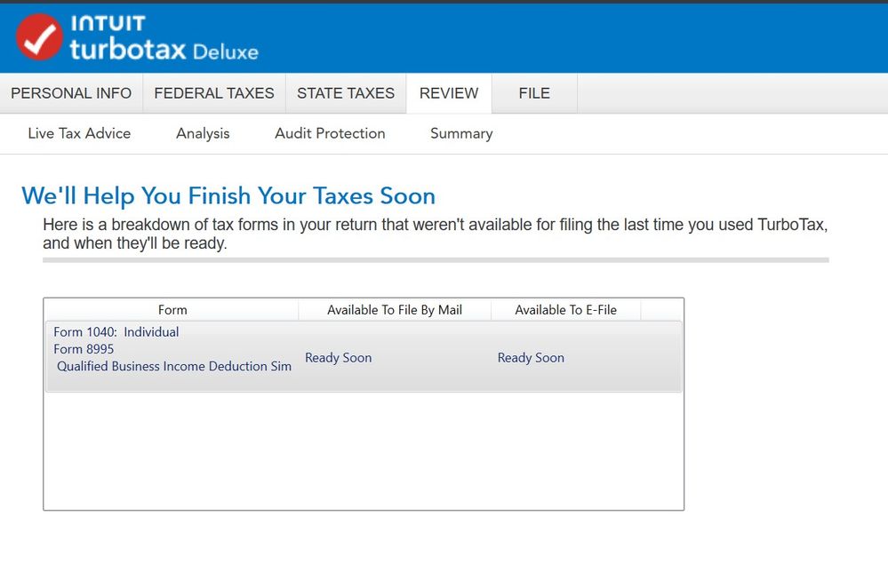Go to the STATE TAXES tab
Screen dimensions: 888x588
(346, 93)
